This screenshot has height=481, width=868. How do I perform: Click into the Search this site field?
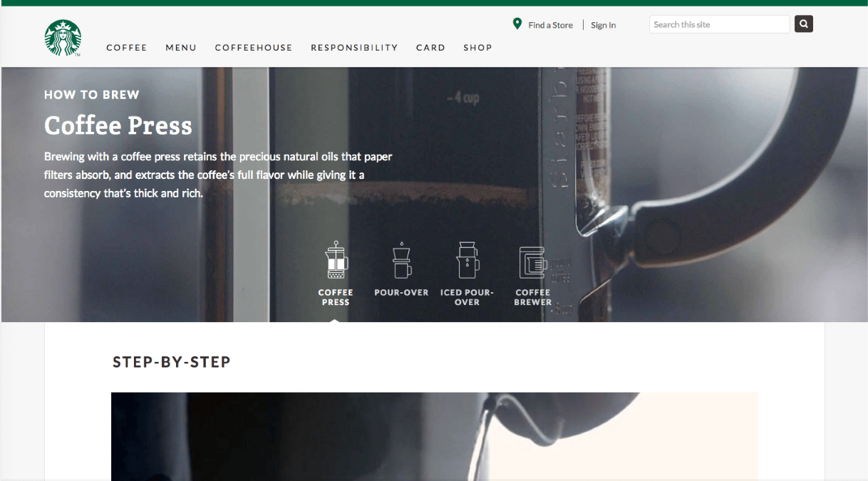(719, 24)
